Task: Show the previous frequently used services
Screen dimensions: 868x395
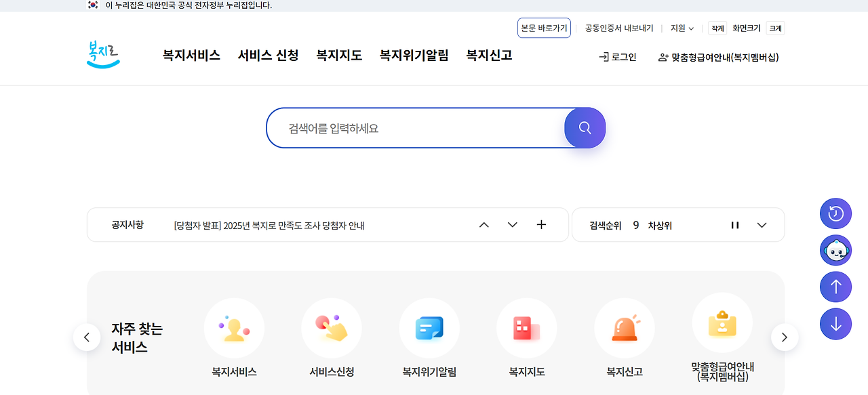Action: pos(87,337)
